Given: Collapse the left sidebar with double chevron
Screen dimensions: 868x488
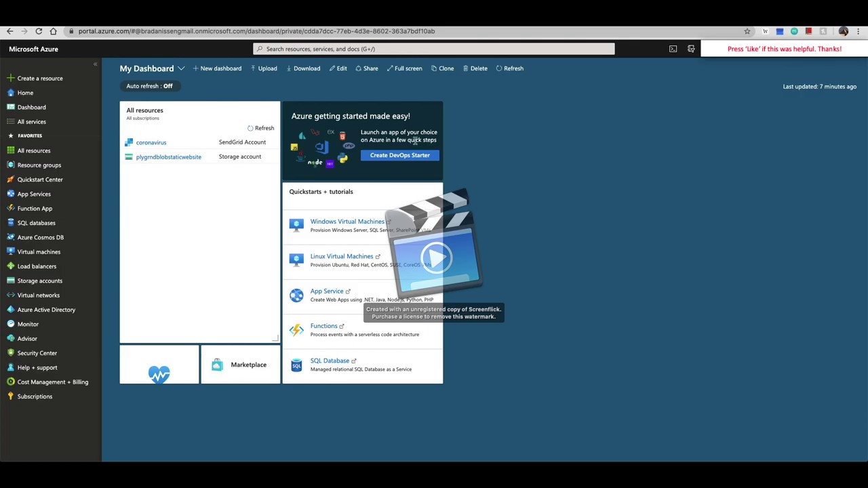Looking at the screenshot, I should tap(95, 64).
